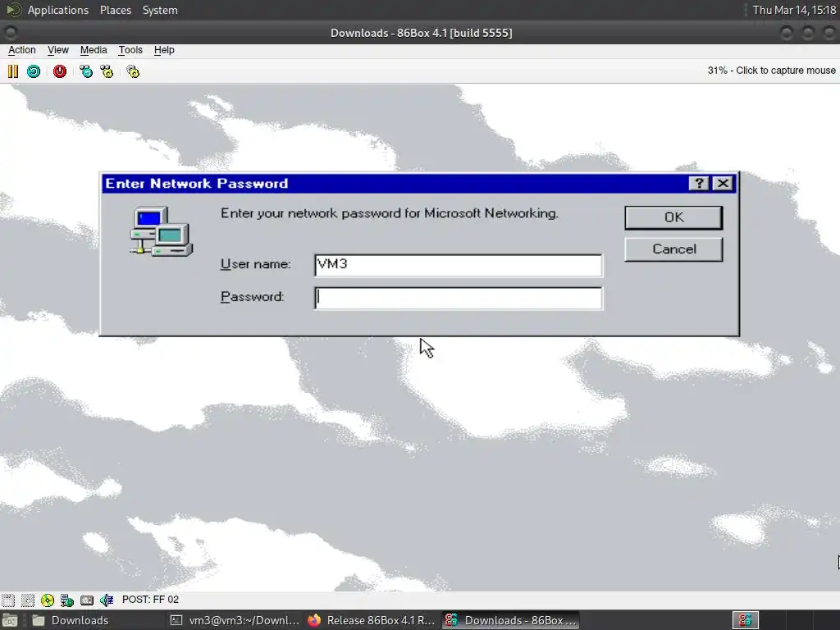Open System menu in top panel
The image size is (840, 630).
160,10
